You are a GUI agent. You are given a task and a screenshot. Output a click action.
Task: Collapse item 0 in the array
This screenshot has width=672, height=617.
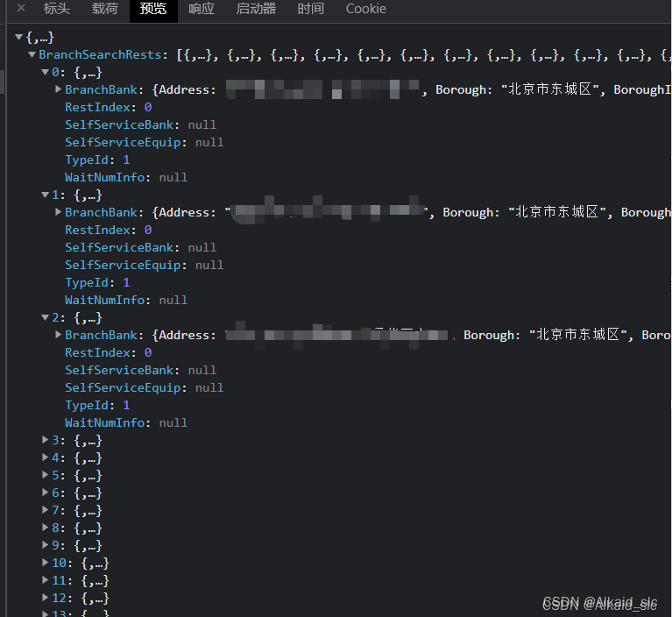(45, 72)
